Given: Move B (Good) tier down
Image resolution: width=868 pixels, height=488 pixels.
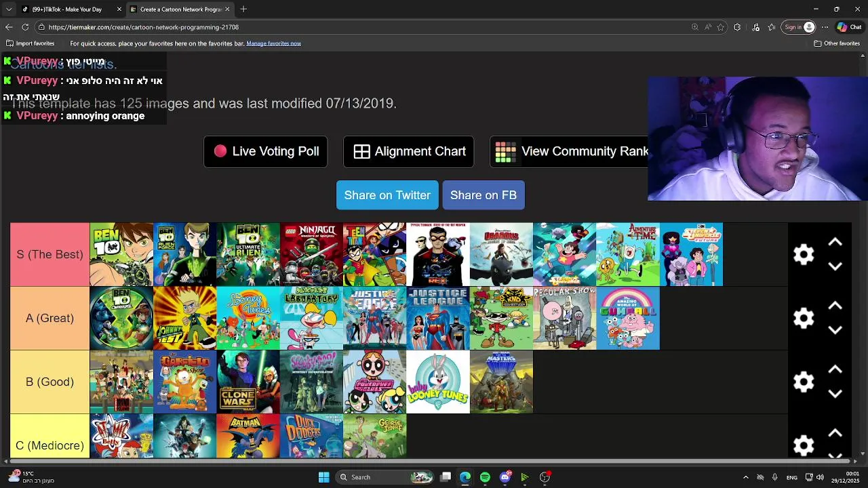Looking at the screenshot, I should coord(835,394).
